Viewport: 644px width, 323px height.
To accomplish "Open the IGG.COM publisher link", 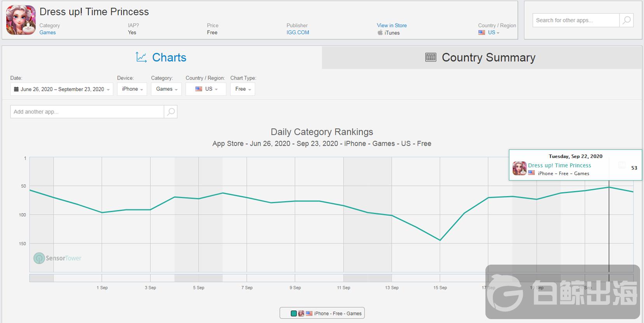I will click(x=298, y=33).
